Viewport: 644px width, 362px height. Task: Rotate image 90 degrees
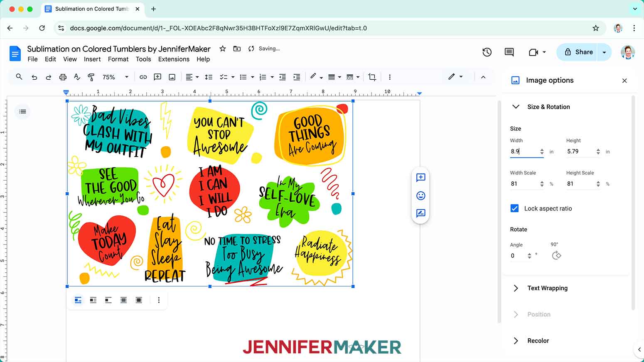click(556, 255)
